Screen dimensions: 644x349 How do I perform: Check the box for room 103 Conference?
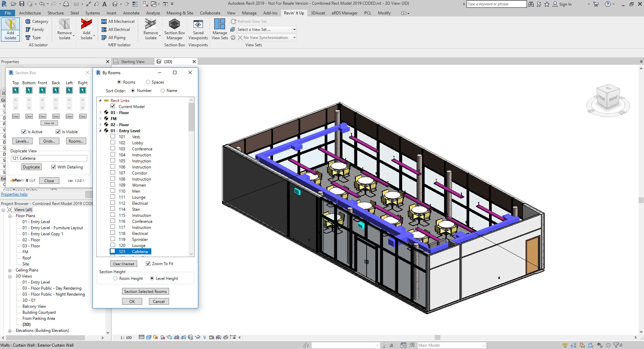(x=113, y=149)
